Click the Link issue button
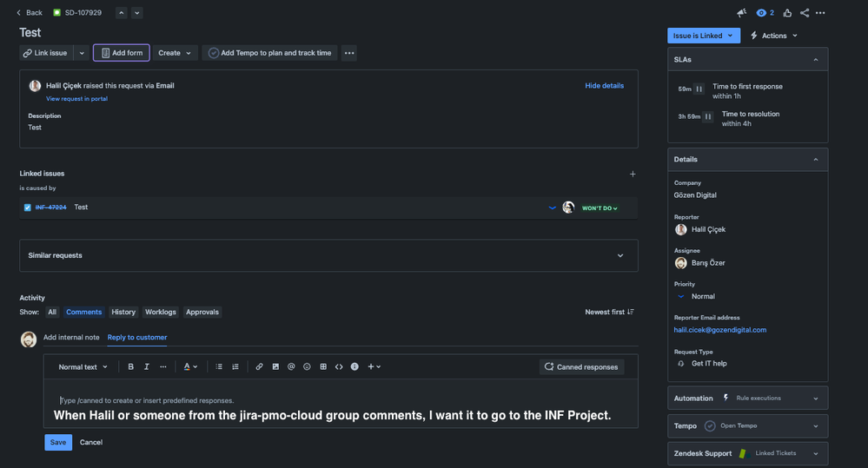Screen dimensions: 868x468 click(46, 53)
